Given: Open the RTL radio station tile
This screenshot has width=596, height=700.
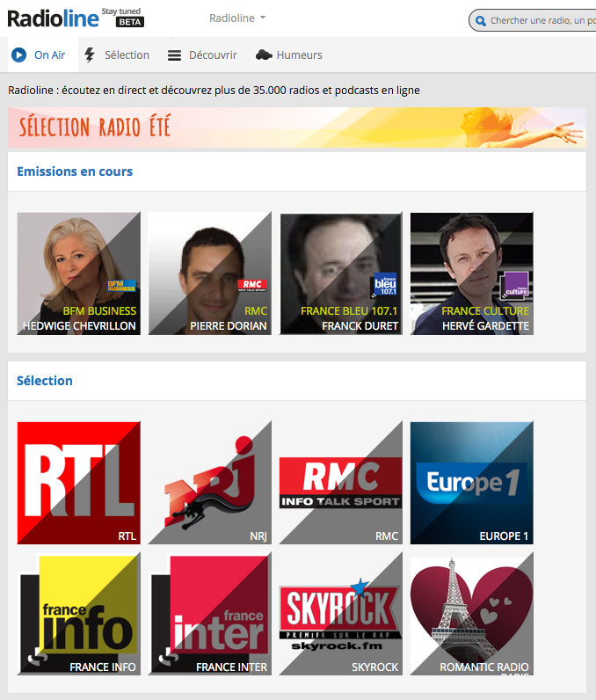Looking at the screenshot, I should (x=78, y=483).
